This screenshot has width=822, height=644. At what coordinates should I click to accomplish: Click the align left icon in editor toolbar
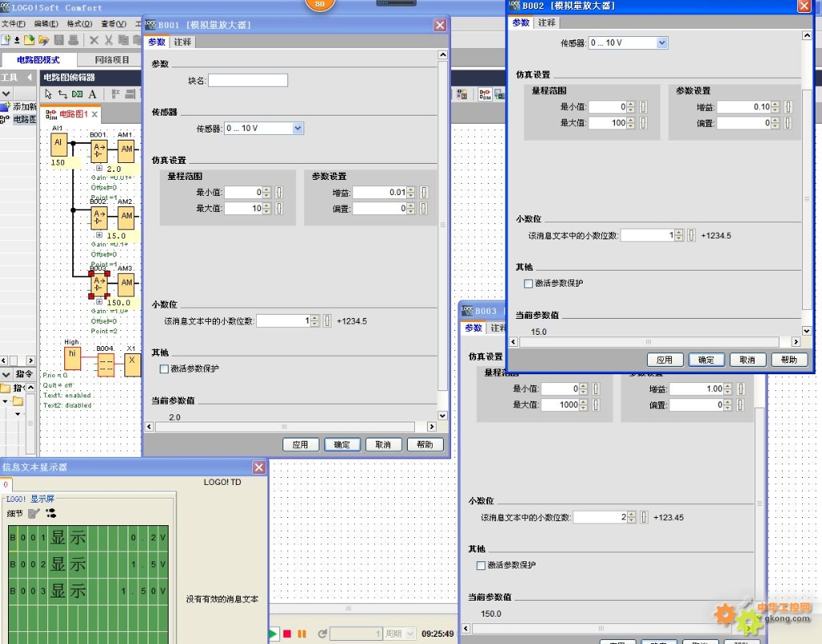point(116,95)
